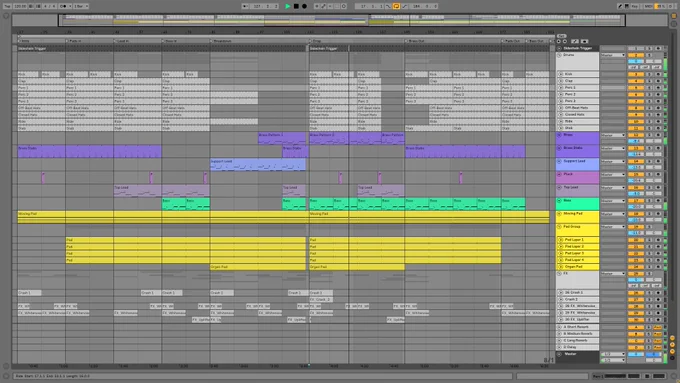Viewport: 680px width, 383px height.
Task: Open Brass track Master routing dropdown
Action: pyautogui.click(x=613, y=135)
